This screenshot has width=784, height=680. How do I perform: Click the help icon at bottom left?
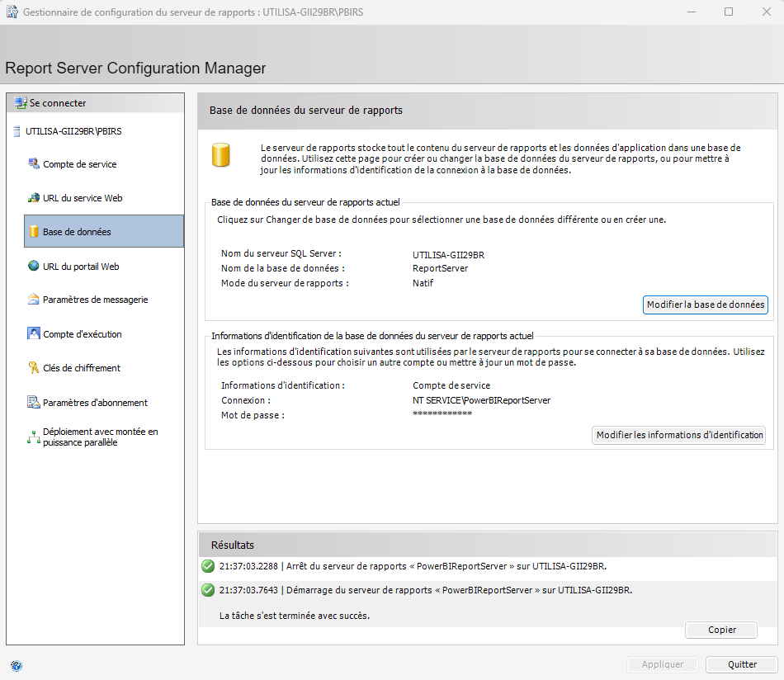tap(17, 665)
